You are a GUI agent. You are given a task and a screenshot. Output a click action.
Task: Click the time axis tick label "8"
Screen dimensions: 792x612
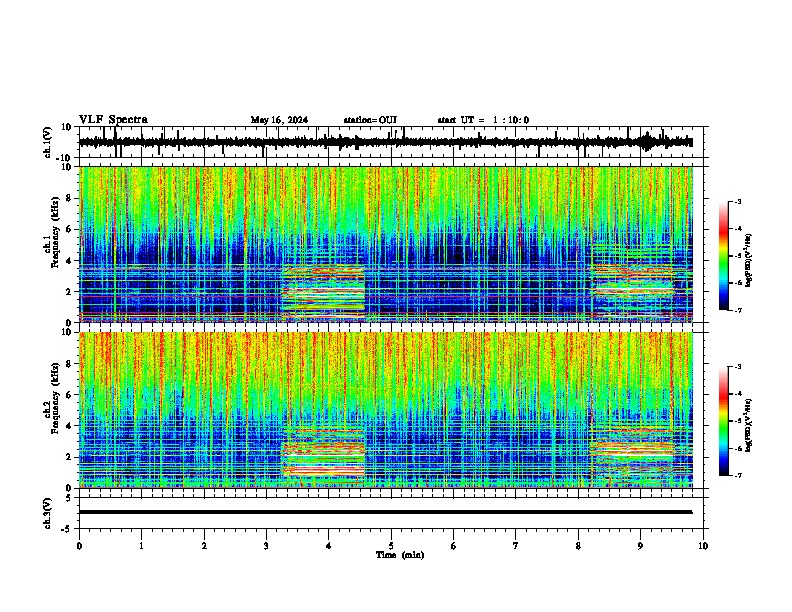[578, 546]
